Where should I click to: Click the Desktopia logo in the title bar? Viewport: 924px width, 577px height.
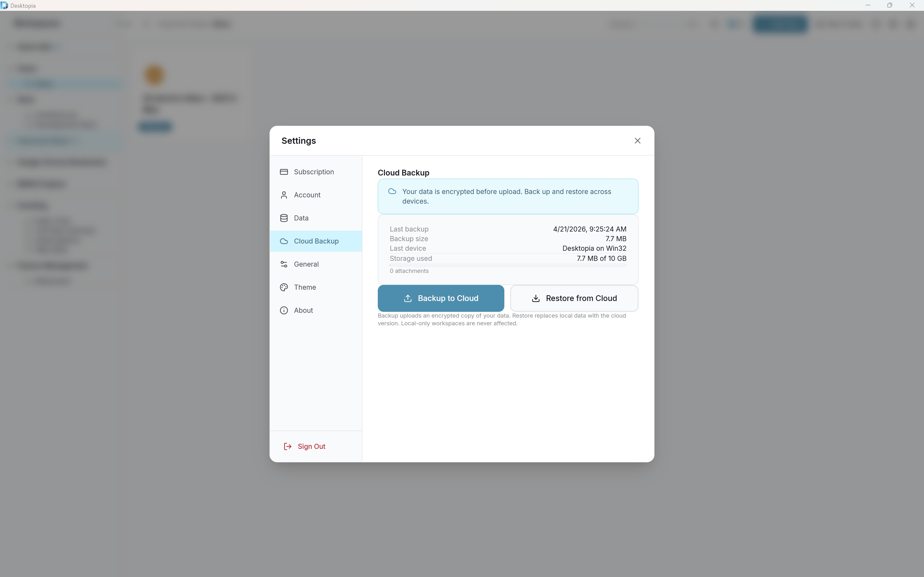tap(4, 5)
